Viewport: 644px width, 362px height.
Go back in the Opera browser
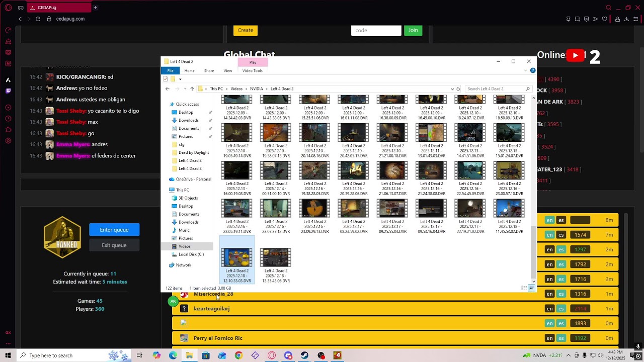20,19
